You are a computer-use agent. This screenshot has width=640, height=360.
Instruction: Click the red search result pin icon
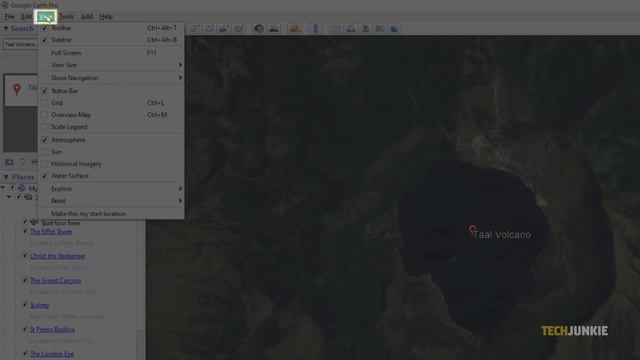click(x=17, y=89)
